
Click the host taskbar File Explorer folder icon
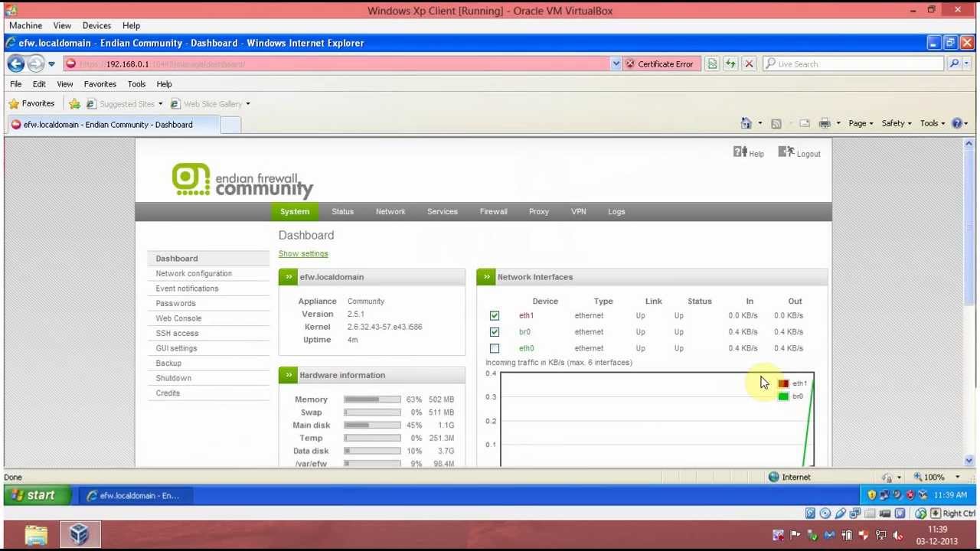pyautogui.click(x=36, y=534)
